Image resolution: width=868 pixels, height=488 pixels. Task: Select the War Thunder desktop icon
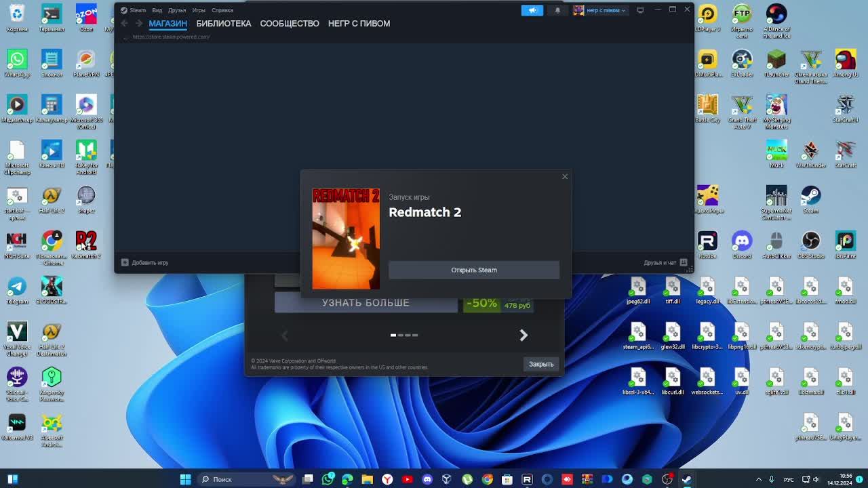pyautogui.click(x=811, y=155)
